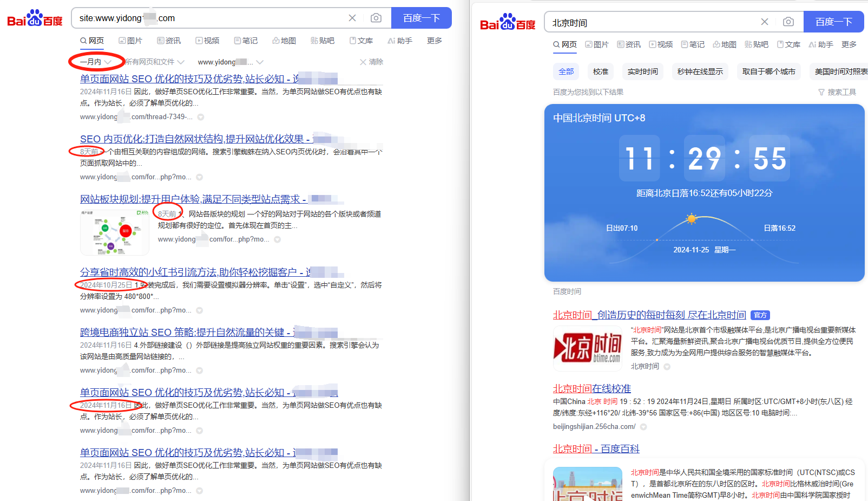This screenshot has width=868, height=501.
Task: Select 地图 tab in left window
Action: pos(284,41)
